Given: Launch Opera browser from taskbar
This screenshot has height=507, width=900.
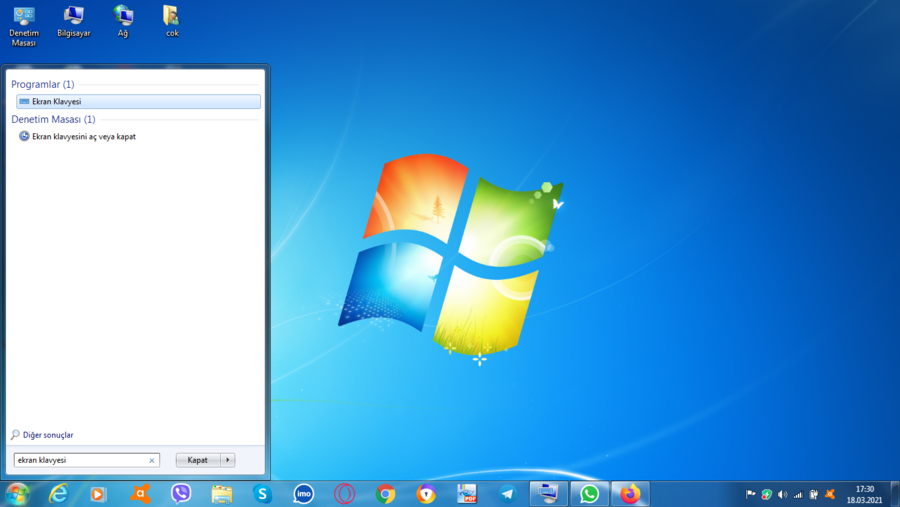Looking at the screenshot, I should click(x=344, y=494).
